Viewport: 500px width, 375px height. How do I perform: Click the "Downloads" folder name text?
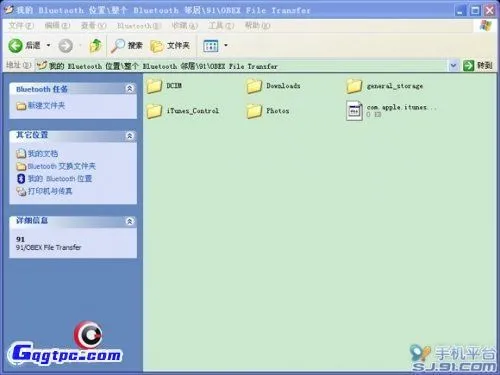pos(283,86)
